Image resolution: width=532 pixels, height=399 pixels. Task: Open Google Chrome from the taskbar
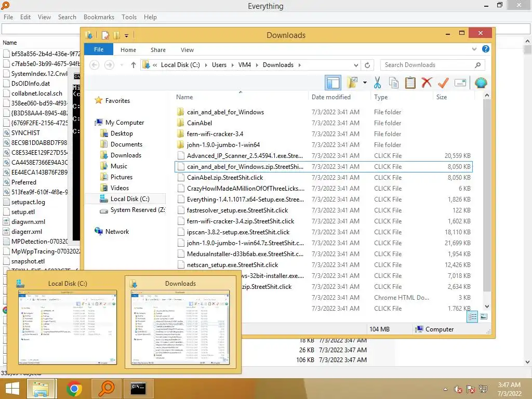pyautogui.click(x=74, y=389)
